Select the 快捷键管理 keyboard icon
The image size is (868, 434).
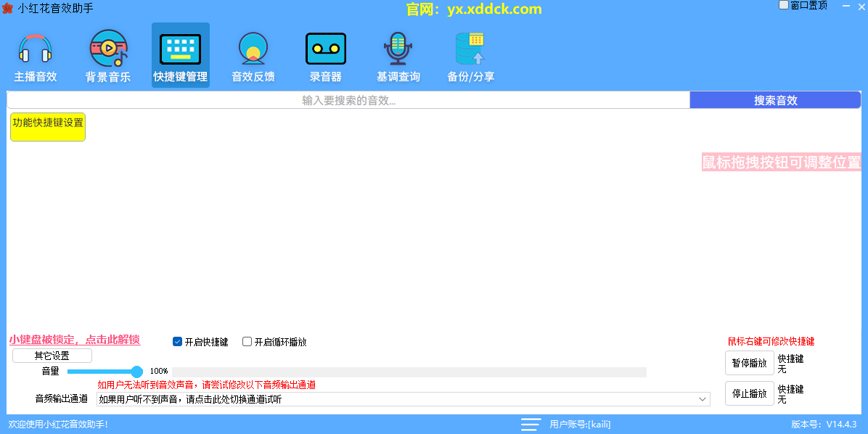coord(180,49)
